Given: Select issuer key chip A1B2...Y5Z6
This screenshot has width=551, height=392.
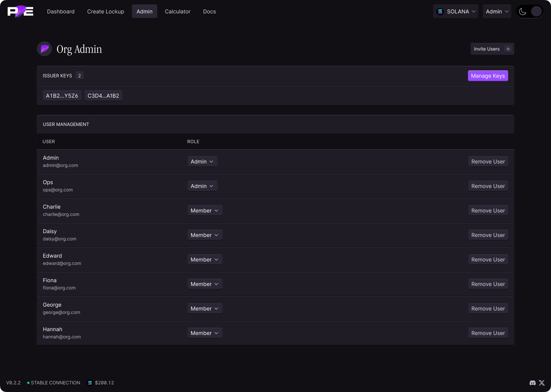Looking at the screenshot, I should (x=62, y=96).
